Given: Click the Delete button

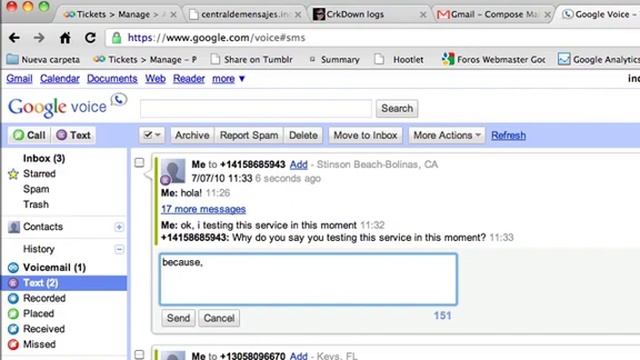Looking at the screenshot, I should (x=303, y=135).
